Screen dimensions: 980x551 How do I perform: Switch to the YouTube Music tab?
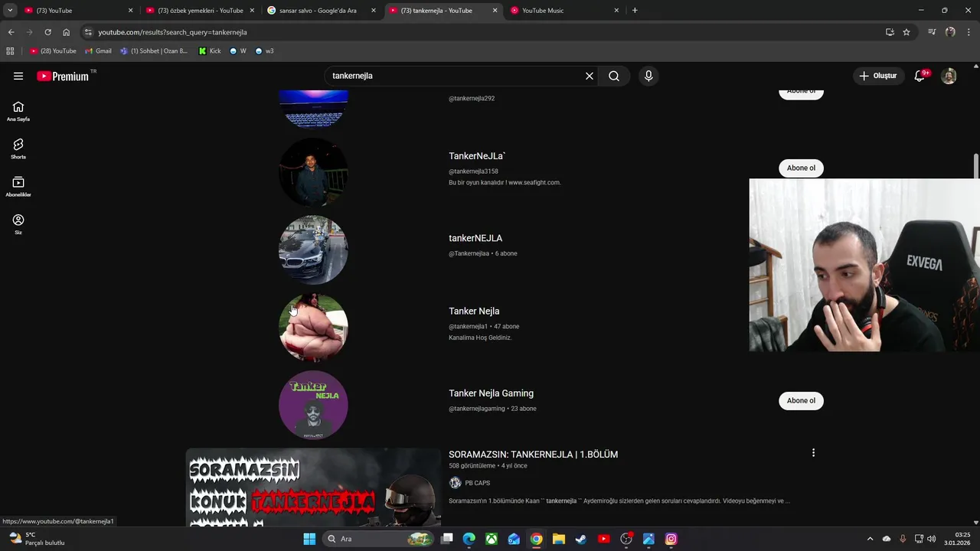click(564, 11)
